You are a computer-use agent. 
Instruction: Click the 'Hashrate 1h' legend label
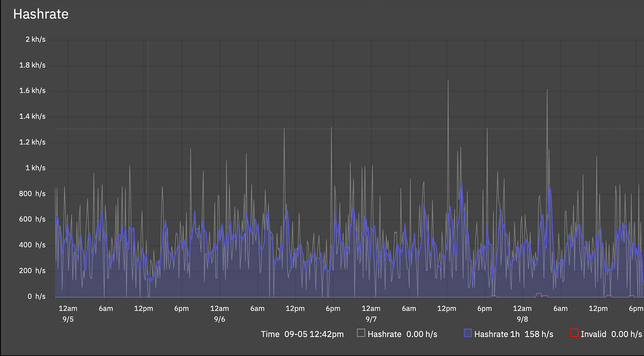point(497,334)
